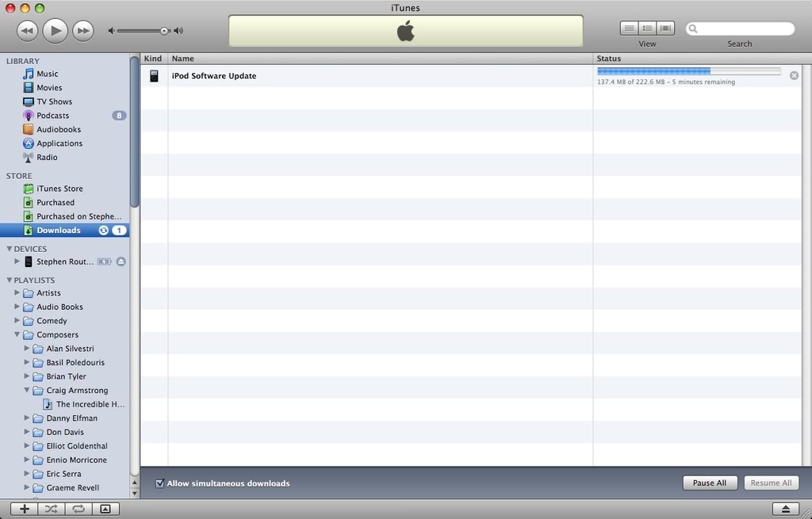Image resolution: width=812 pixels, height=519 pixels.
Task: Collapse the Craig Armstrong folder
Action: click(27, 391)
